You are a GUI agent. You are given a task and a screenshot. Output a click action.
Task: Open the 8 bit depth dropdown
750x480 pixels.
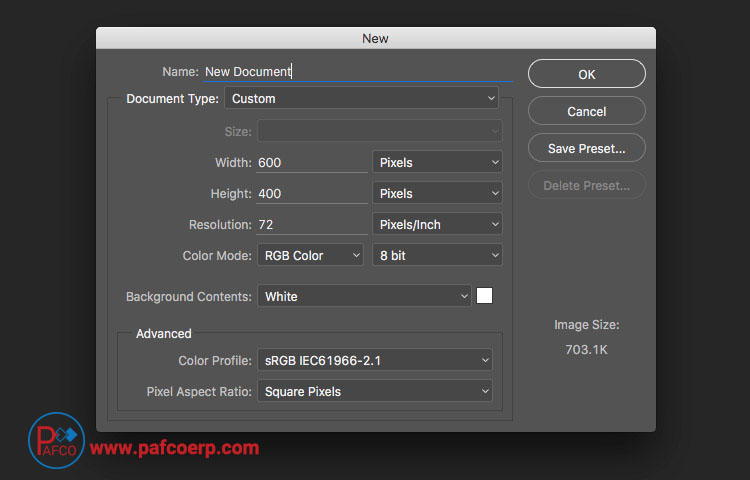coord(437,255)
